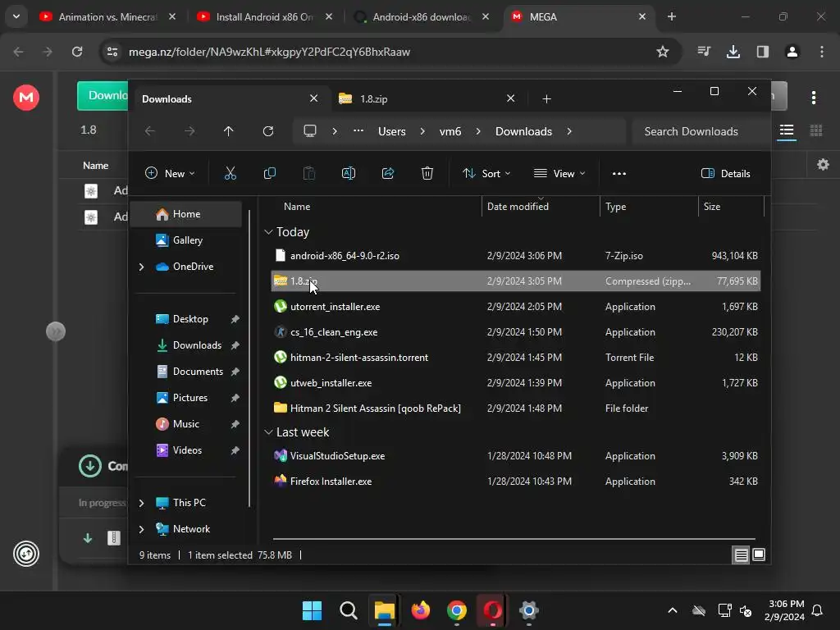Collapse the Today group
The height and width of the screenshot is (630, 840).
pos(268,232)
